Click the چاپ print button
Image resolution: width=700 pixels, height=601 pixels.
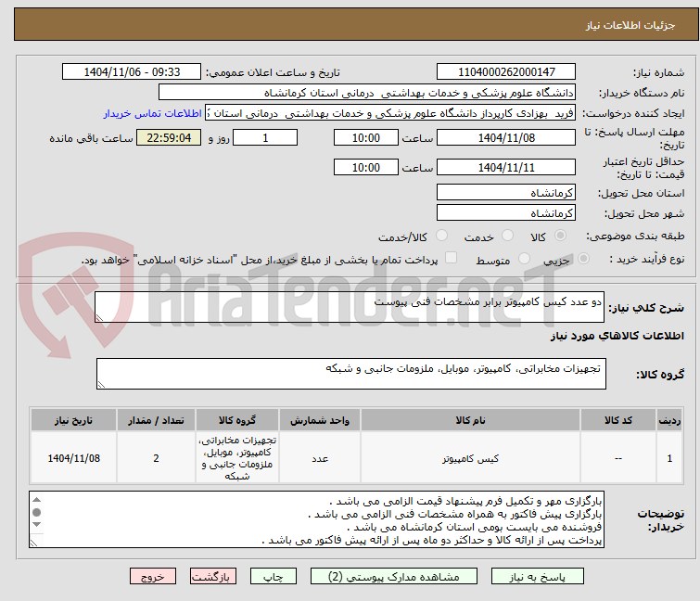(274, 576)
